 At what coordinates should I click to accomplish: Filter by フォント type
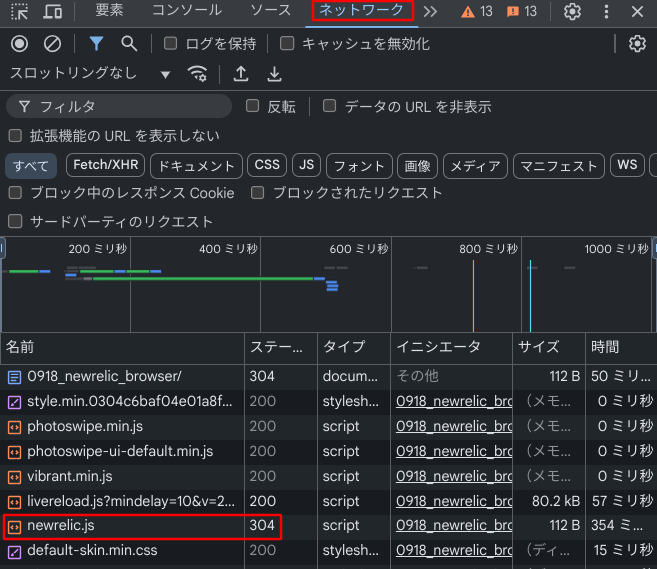click(x=359, y=166)
